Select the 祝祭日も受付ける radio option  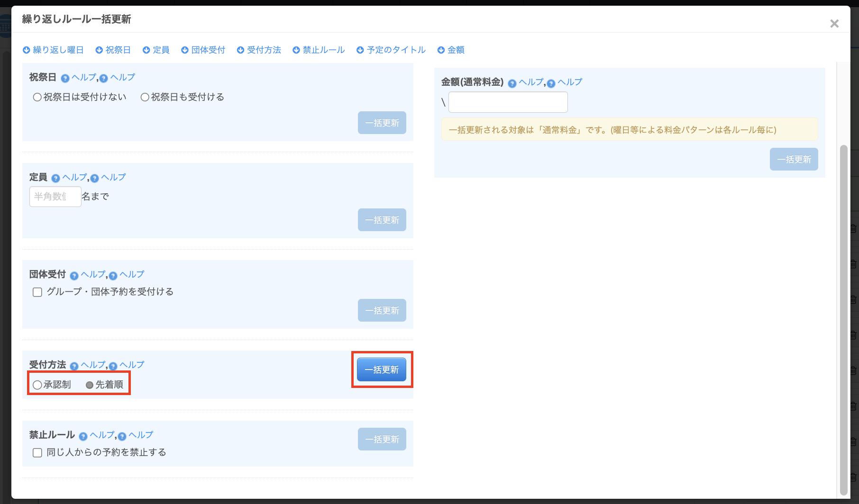tap(145, 97)
